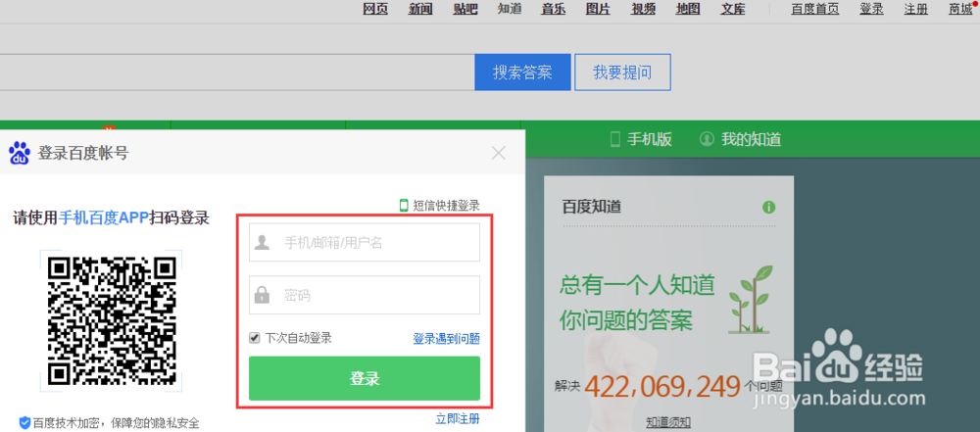Viewport: 980px width, 432px height.
Task: Click the Baidu paw logo in the login dialog
Action: pos(20,153)
